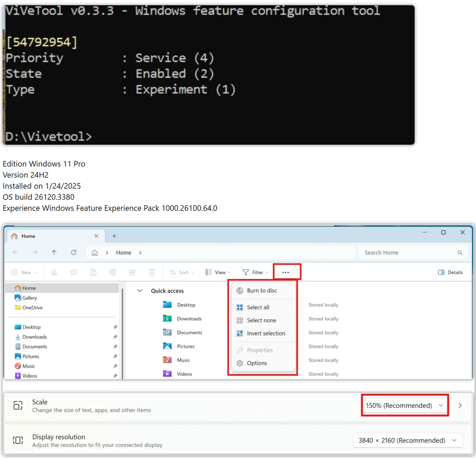Click the home icon in address bar
Image resolution: width=476 pixels, height=458 pixels.
click(x=95, y=253)
